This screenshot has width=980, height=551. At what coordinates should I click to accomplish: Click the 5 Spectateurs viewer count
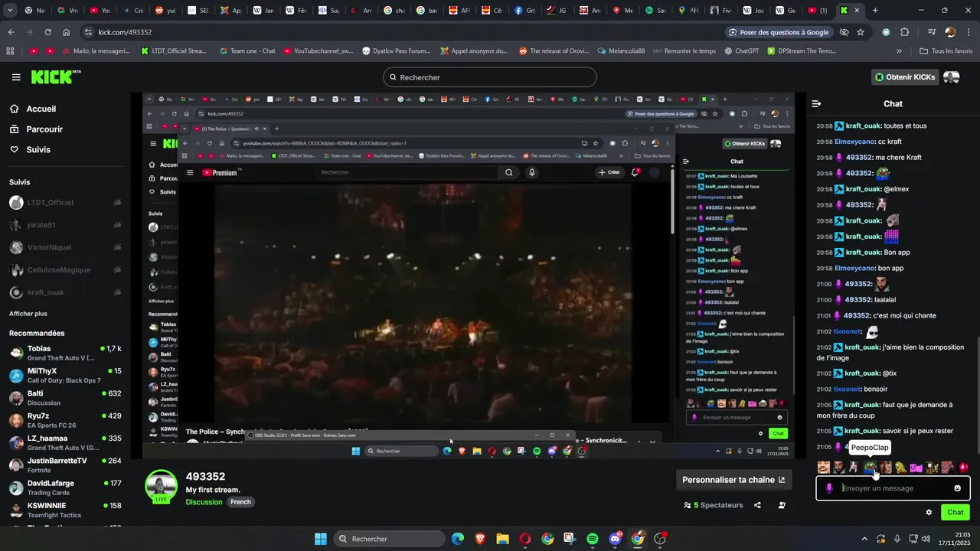pyautogui.click(x=714, y=505)
